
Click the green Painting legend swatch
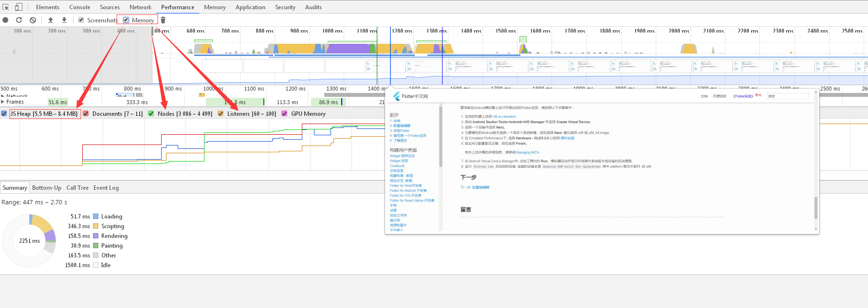[96, 246]
